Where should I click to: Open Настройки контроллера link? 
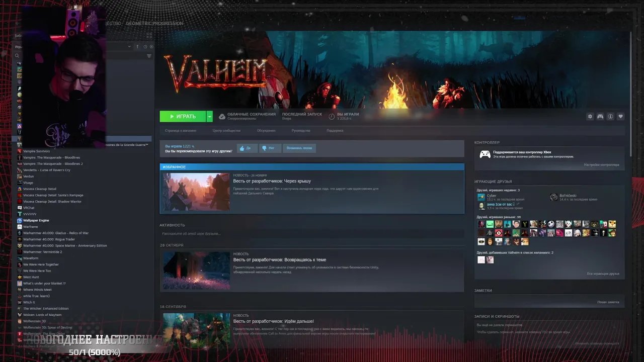coord(601,165)
